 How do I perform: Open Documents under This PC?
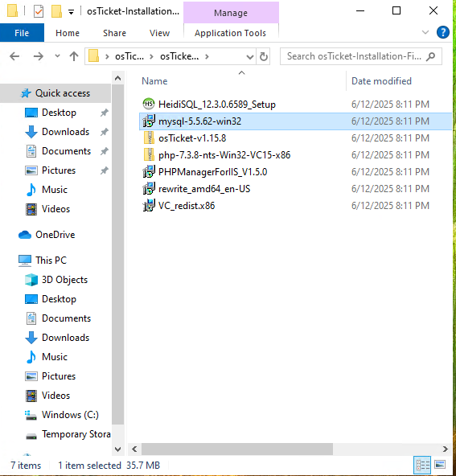point(66,318)
